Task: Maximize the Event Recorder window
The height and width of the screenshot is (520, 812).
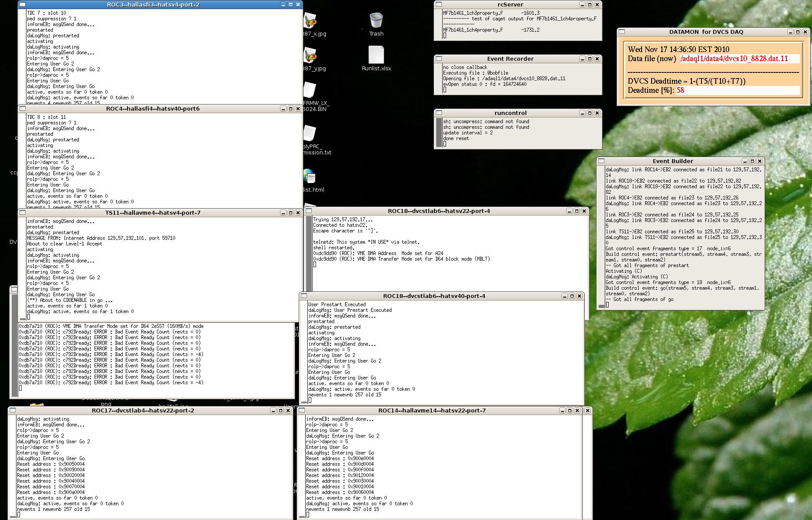Action: pyautogui.click(x=590, y=59)
